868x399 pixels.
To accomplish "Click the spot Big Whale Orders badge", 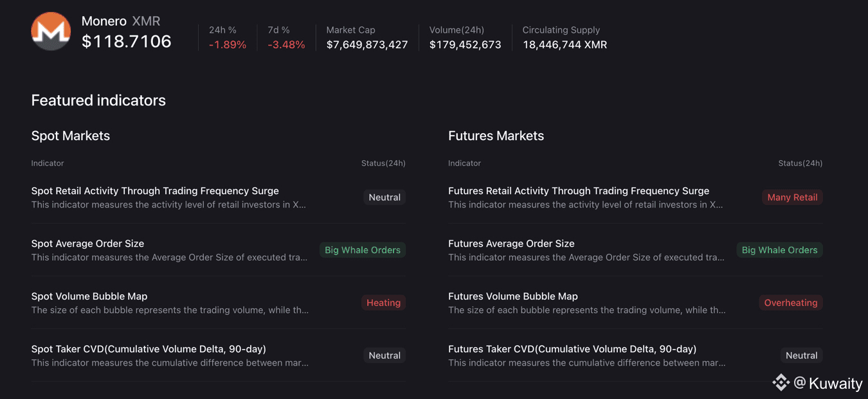I will click(363, 250).
